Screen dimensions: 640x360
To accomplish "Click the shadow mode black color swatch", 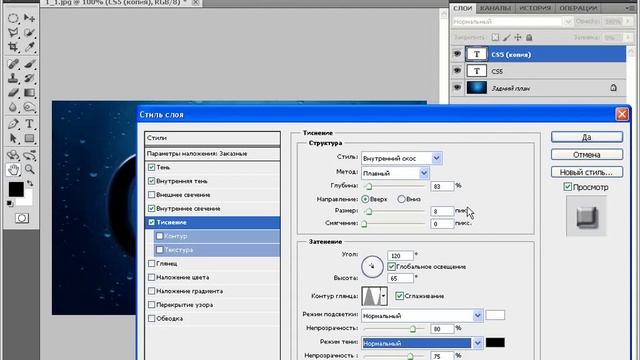I will click(x=495, y=343).
